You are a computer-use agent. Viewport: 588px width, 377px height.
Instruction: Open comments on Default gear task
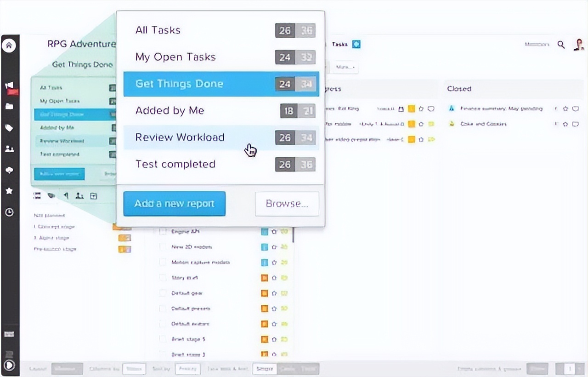[x=284, y=293]
